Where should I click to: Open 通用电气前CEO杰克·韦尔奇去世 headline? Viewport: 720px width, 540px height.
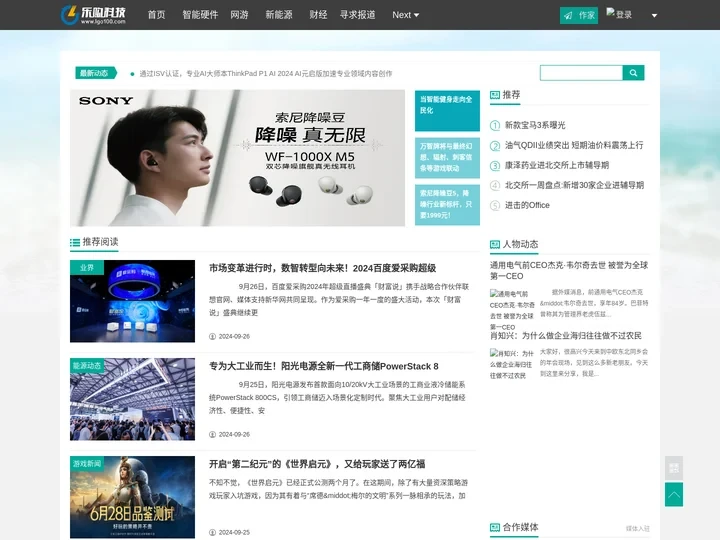coord(569,270)
